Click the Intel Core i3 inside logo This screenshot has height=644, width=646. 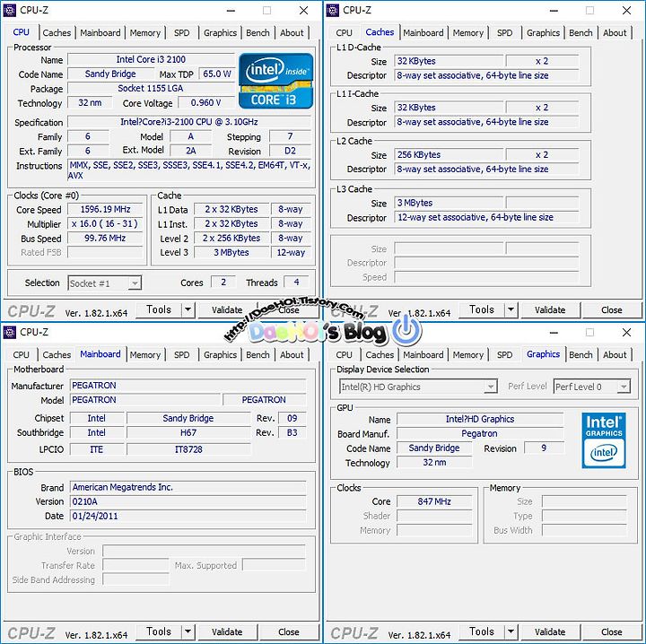pyautogui.click(x=275, y=81)
